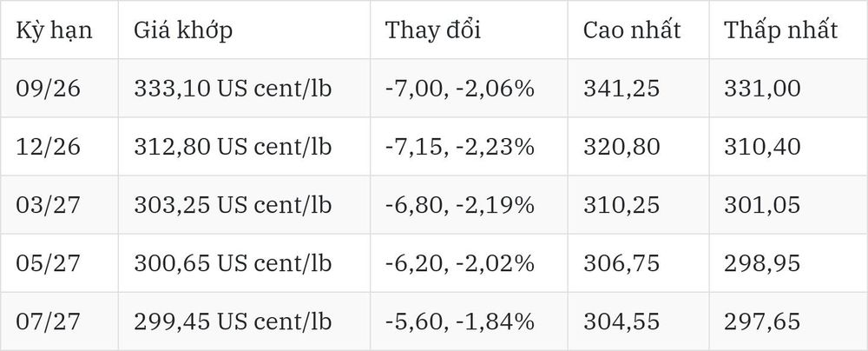Select the 07/27 term cell

[48, 321]
